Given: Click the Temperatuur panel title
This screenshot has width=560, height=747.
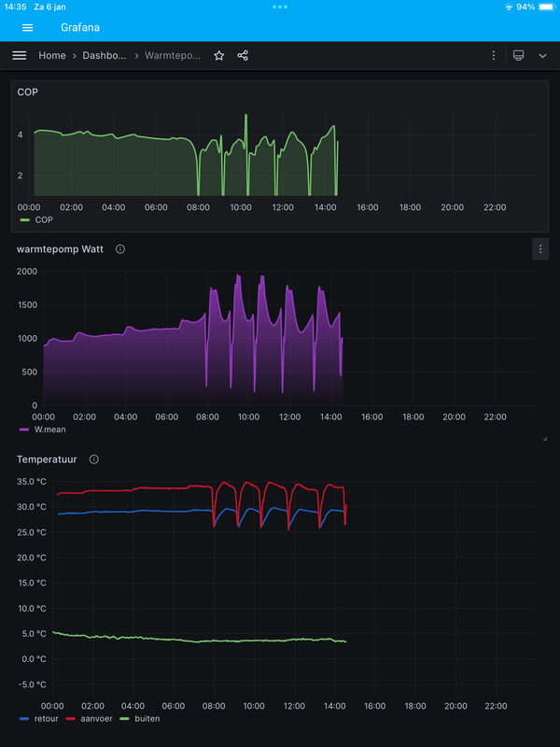Looking at the screenshot, I should coord(49,459).
